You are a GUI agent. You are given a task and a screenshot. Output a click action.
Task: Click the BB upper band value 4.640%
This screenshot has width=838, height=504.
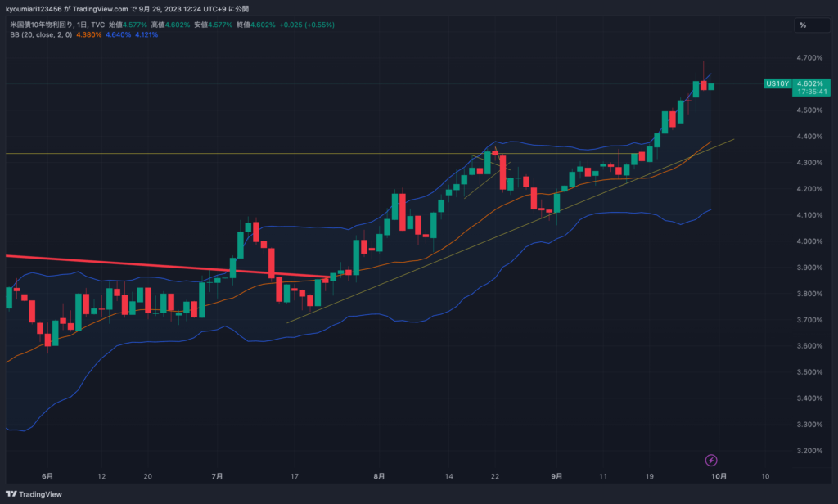(118, 34)
